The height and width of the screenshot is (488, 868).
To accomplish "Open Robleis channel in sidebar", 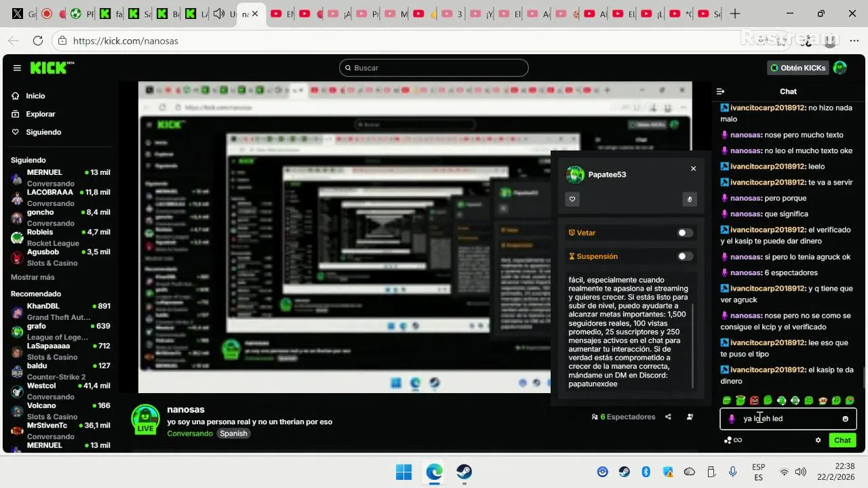I will (60, 237).
